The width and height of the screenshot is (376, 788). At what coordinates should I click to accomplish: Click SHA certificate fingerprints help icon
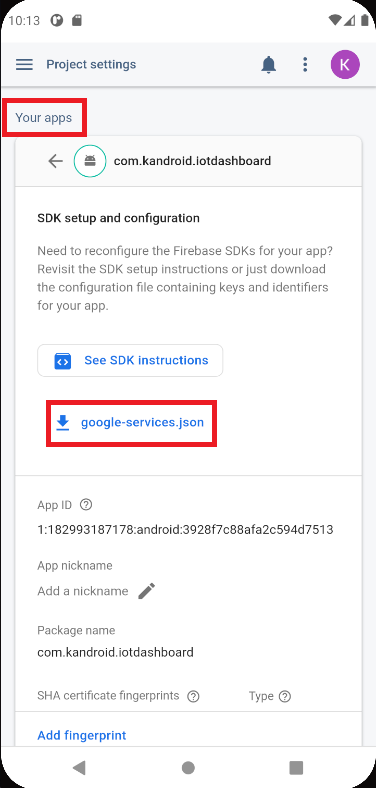(x=193, y=697)
